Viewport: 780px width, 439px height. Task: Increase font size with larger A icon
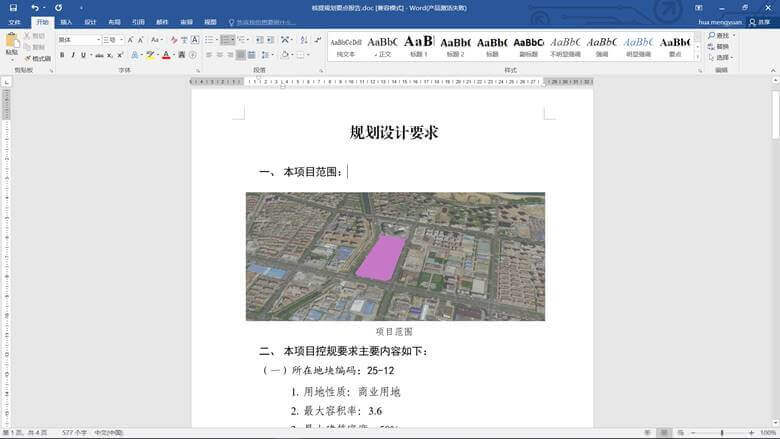[130, 40]
